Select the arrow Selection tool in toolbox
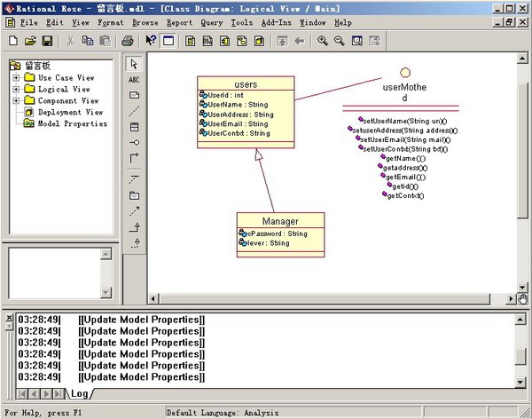The image size is (532, 419). pos(134,64)
